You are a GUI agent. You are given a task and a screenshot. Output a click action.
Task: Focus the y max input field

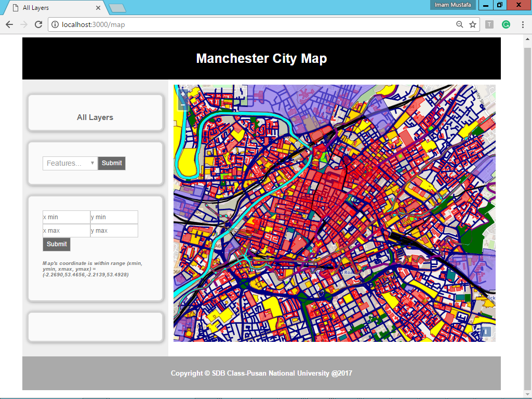114,231
